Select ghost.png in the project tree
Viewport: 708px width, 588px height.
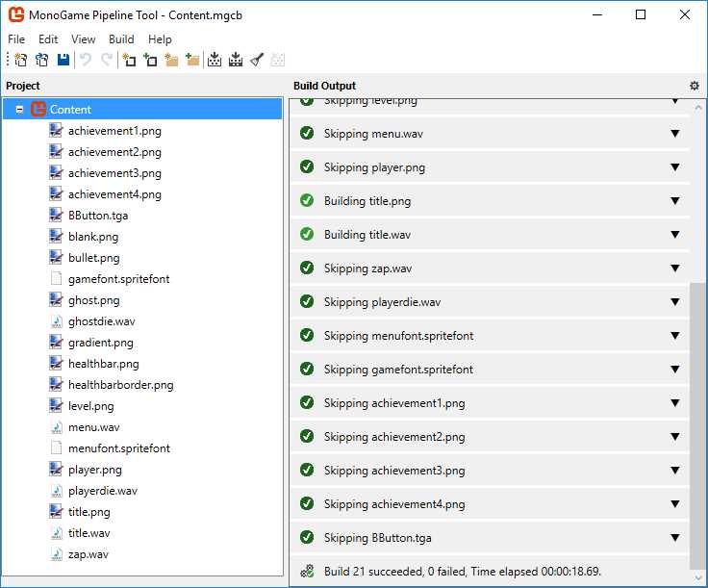(94, 300)
